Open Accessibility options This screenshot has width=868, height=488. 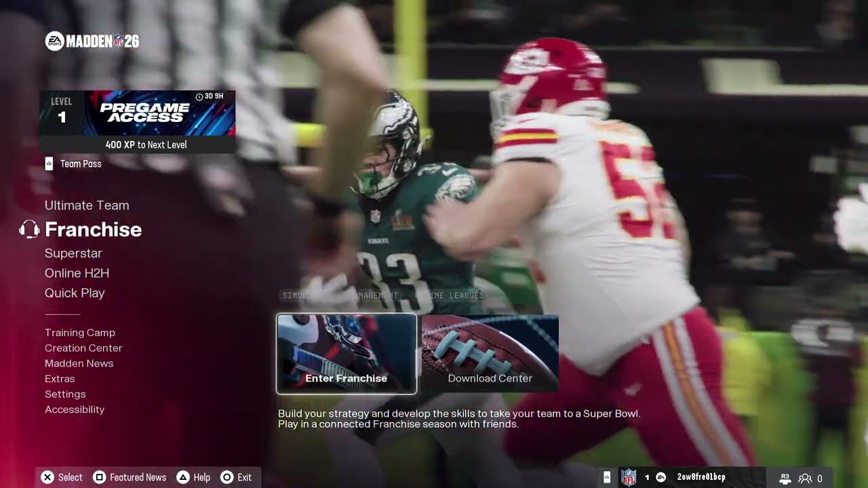coord(75,409)
